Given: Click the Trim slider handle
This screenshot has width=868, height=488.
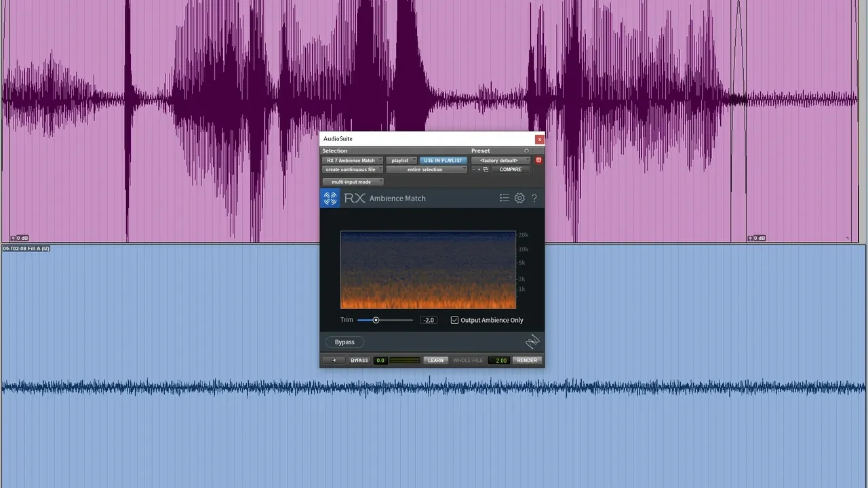Looking at the screenshot, I should point(376,320).
